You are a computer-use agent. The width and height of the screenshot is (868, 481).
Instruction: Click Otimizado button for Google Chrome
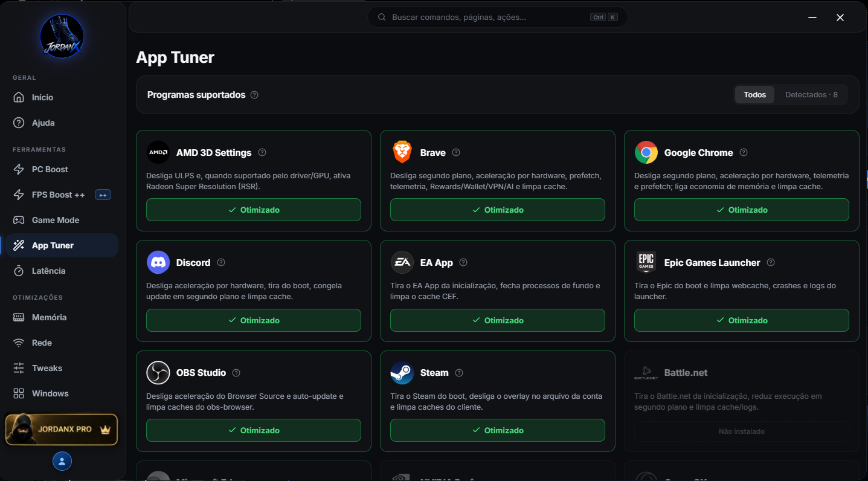click(742, 210)
